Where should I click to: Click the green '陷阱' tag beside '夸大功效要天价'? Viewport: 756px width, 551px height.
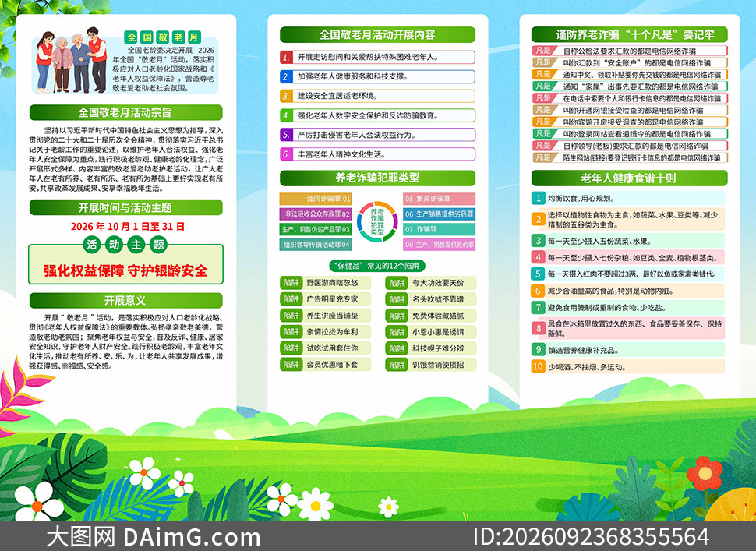(397, 283)
